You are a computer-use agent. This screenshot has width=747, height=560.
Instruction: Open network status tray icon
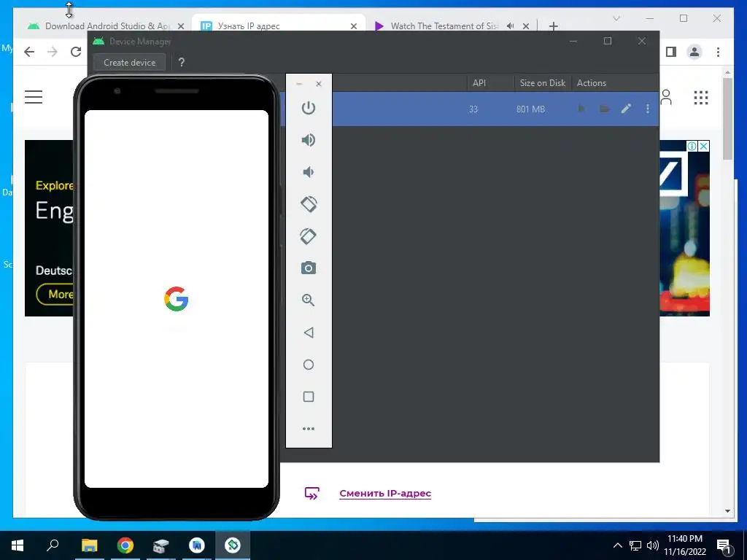pos(635,545)
